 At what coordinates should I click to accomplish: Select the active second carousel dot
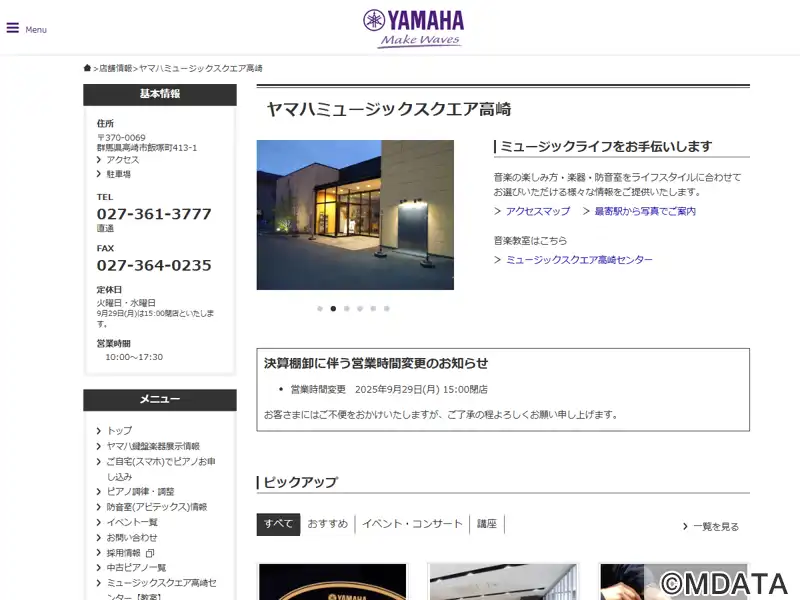pyautogui.click(x=333, y=309)
